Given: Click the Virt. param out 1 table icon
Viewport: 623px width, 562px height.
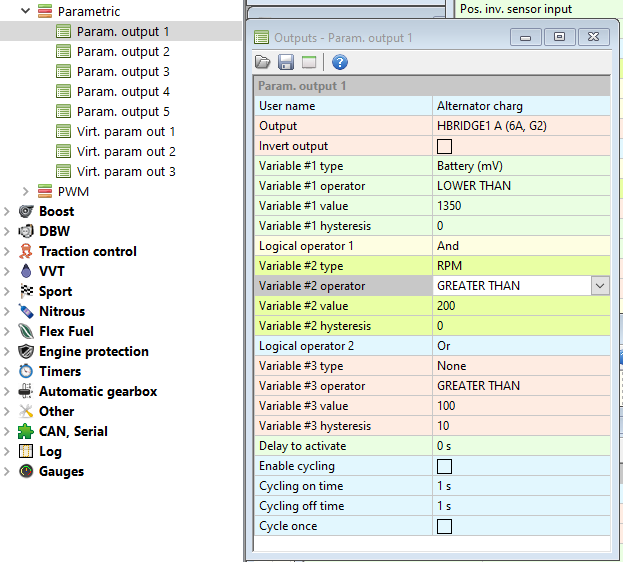Looking at the screenshot, I should coord(64,131).
